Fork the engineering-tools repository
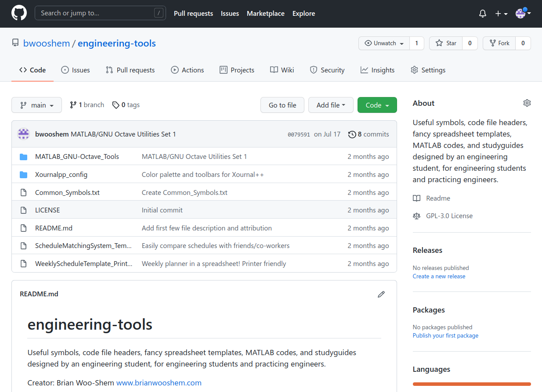 (499, 43)
